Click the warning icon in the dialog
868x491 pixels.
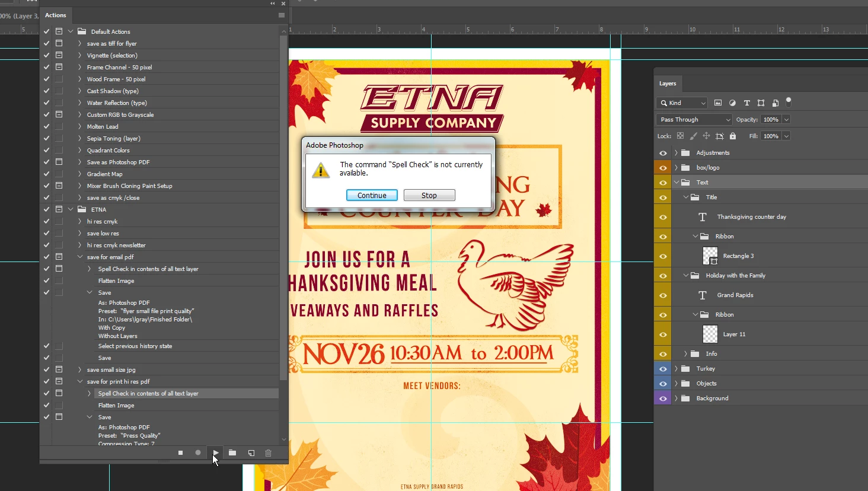pyautogui.click(x=321, y=170)
